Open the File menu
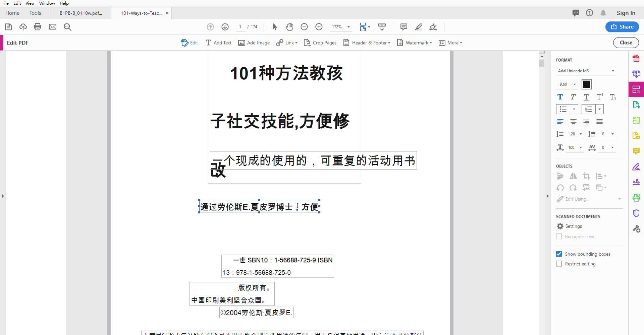The width and height of the screenshot is (644, 335). (x=5, y=3)
